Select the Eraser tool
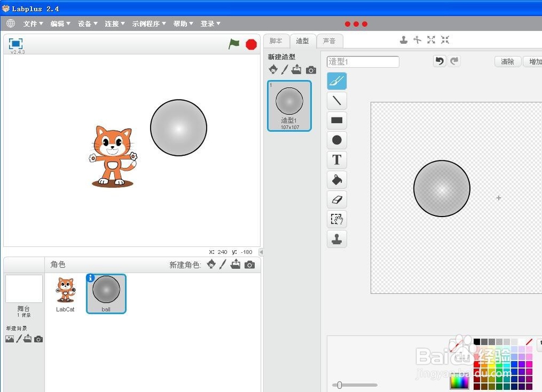Image resolution: width=542 pixels, height=392 pixels. (337, 199)
